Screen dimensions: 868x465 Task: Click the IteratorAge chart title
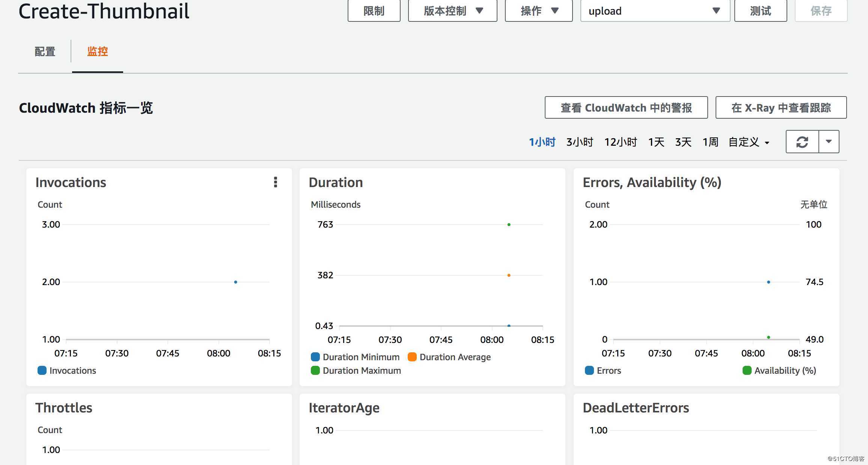point(344,408)
